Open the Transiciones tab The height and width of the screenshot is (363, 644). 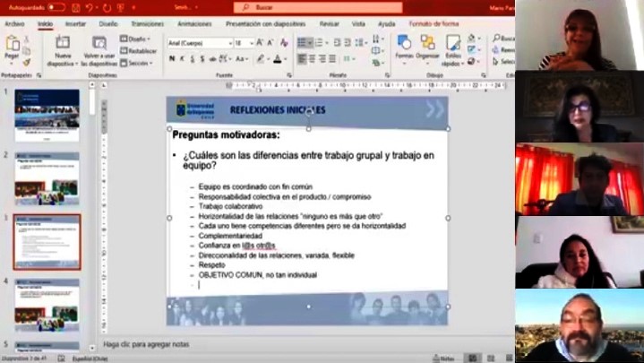pos(147,24)
